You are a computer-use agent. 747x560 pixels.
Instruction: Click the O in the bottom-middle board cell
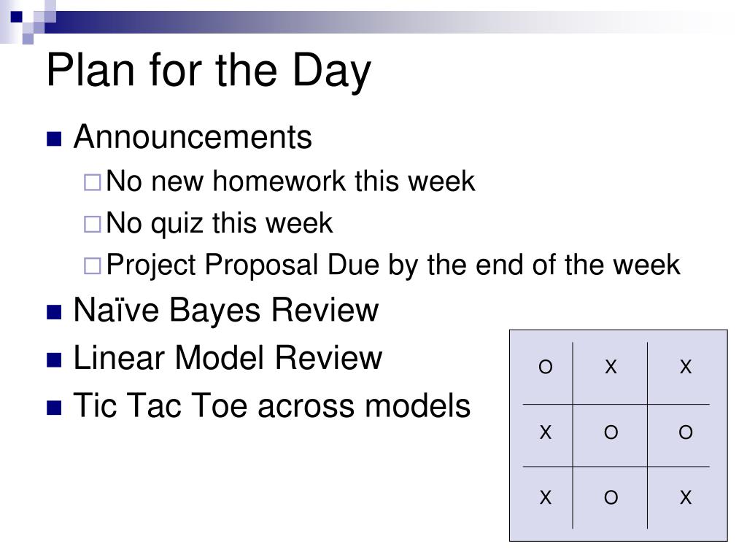point(611,497)
